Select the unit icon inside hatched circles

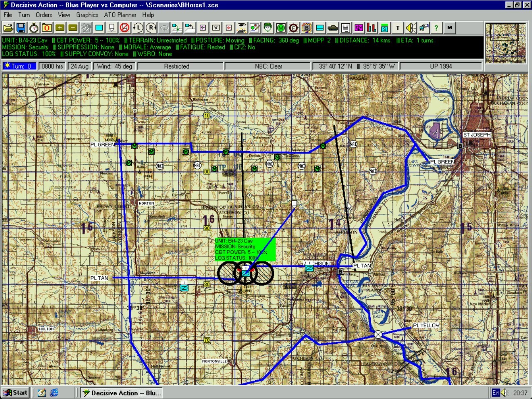pos(246,273)
